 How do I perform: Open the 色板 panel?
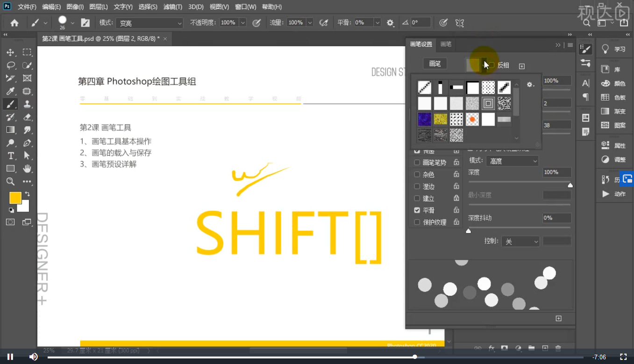(x=614, y=97)
